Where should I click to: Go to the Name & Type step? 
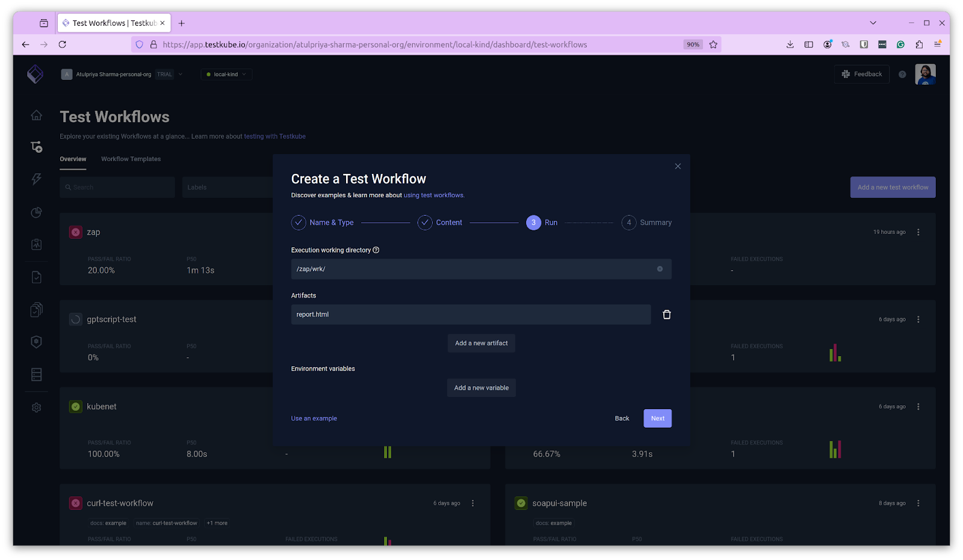(x=323, y=223)
